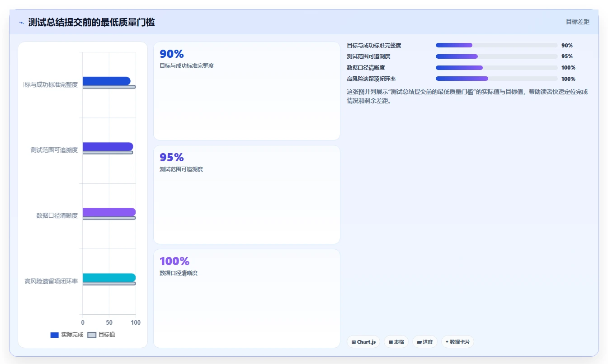Click the progress bar for 测试范围可追溯度
This screenshot has width=608, height=364.
496,56
